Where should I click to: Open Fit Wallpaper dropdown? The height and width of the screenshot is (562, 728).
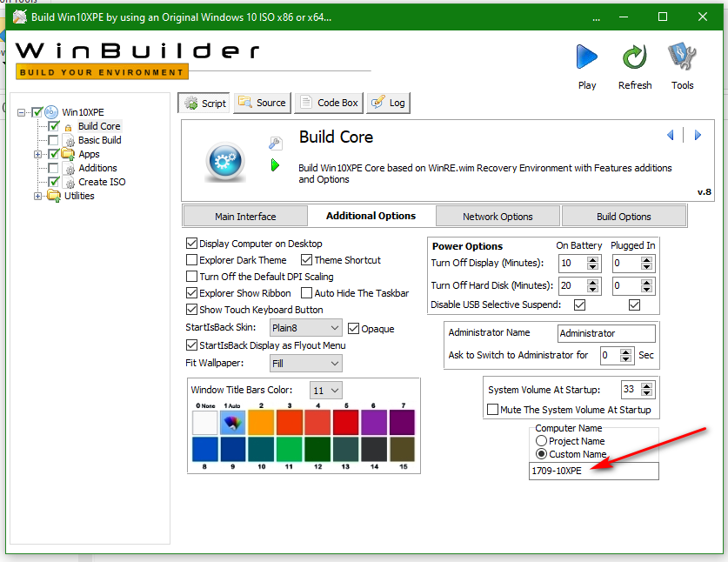click(306, 363)
